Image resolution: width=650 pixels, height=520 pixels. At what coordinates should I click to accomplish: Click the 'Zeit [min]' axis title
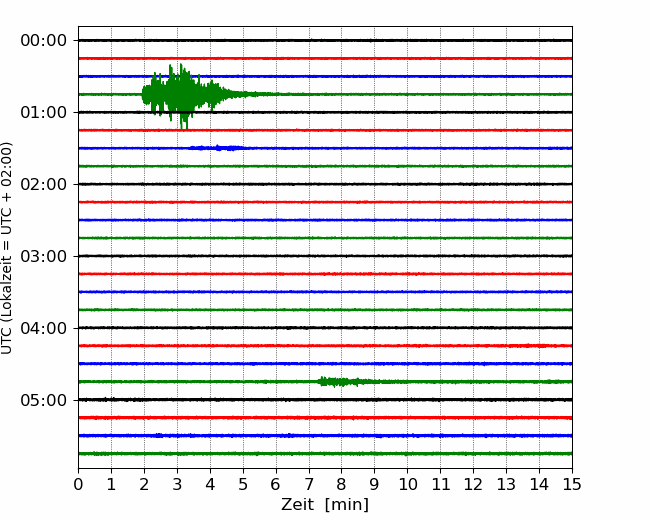[325, 505]
